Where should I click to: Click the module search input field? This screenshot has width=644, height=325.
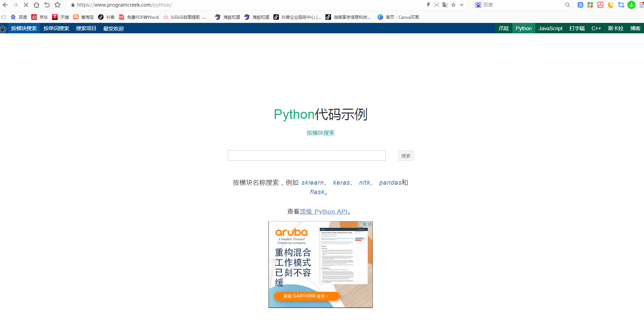[x=306, y=156]
